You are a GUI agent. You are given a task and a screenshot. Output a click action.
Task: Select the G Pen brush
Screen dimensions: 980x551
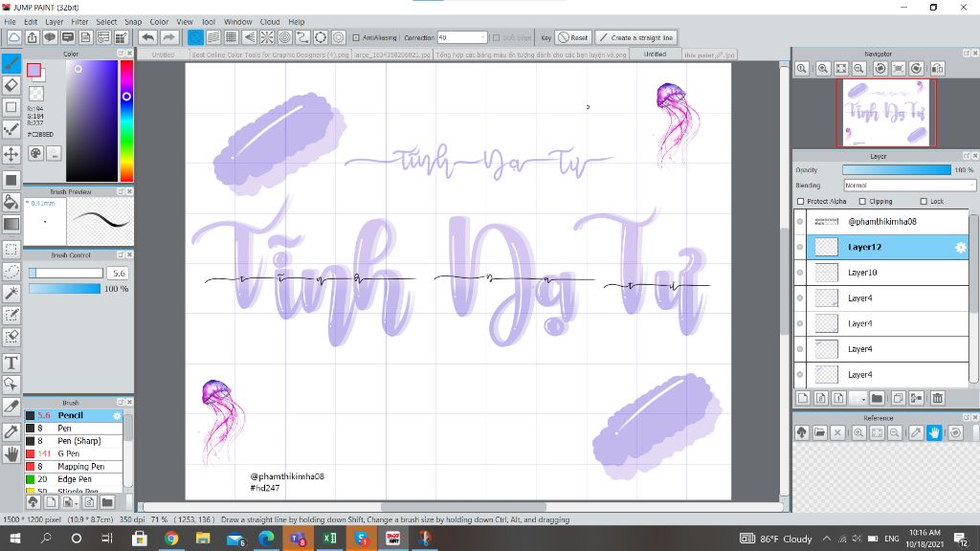[74, 453]
